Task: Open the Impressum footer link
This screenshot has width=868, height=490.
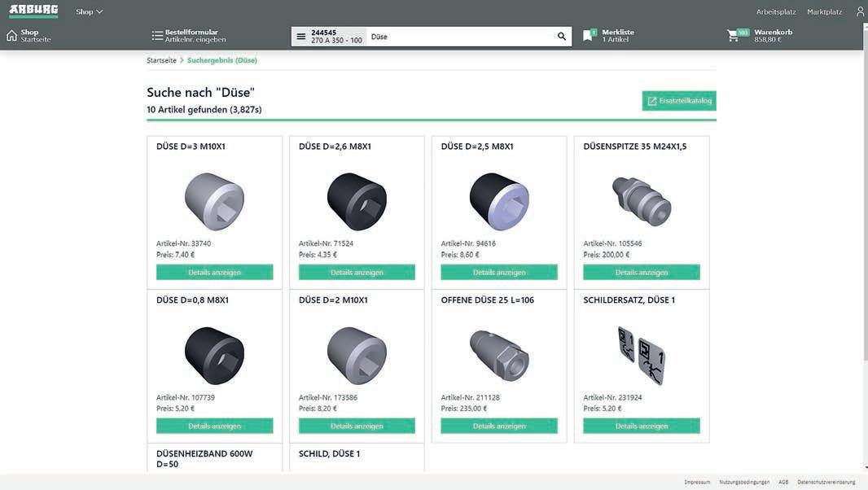Action: pos(697,482)
